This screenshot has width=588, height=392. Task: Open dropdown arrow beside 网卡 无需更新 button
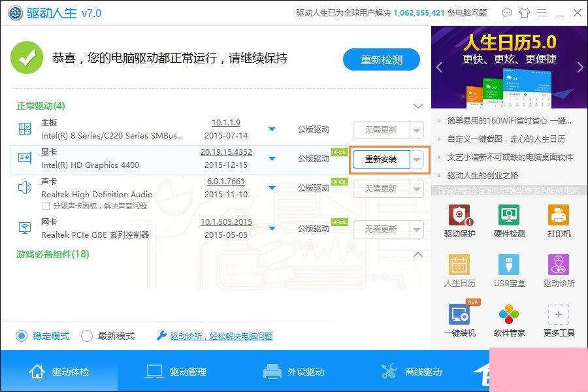coord(417,229)
